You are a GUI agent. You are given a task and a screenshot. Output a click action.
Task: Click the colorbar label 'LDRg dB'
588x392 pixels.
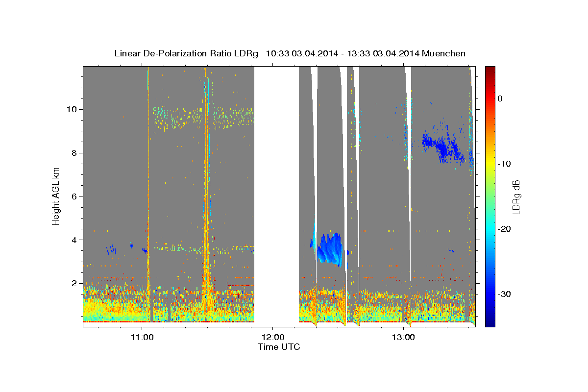click(516, 197)
